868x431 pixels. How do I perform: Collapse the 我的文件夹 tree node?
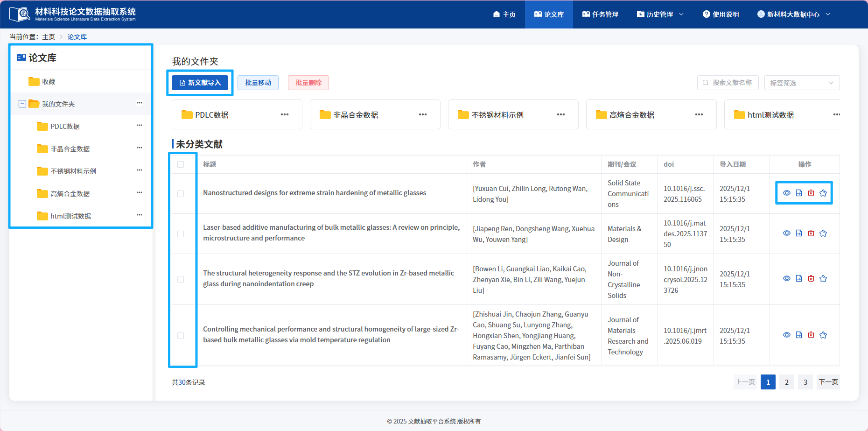(x=22, y=103)
